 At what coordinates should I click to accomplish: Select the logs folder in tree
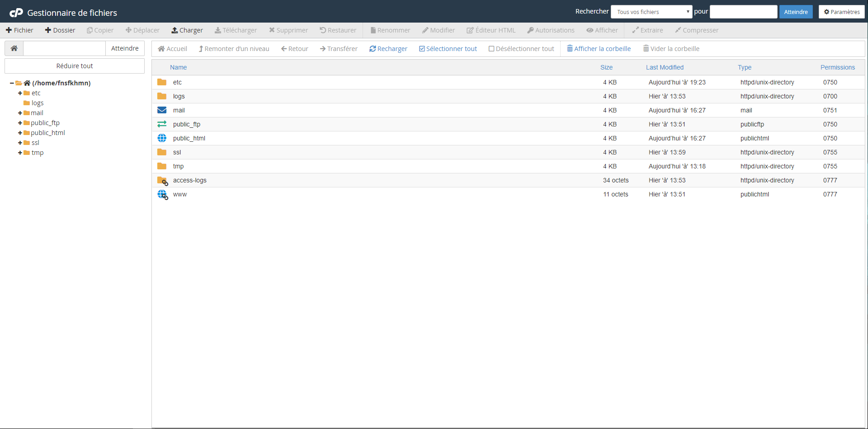point(38,103)
